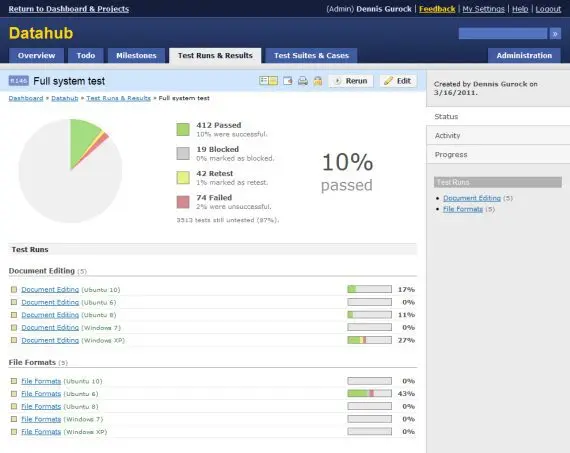Click the 27% progress bar for Windows XP
The height and width of the screenshot is (453, 570).
369,340
